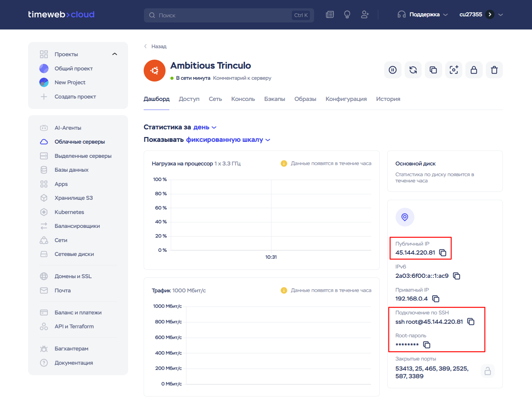Click the Ubuntu server logo icon
The height and width of the screenshot is (411, 532).
(x=154, y=70)
